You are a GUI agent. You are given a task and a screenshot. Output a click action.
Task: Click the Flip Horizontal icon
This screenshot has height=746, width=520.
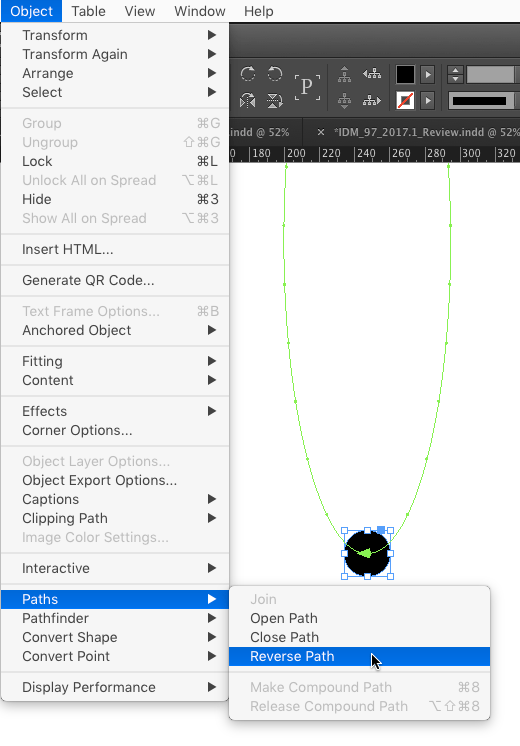point(248,100)
